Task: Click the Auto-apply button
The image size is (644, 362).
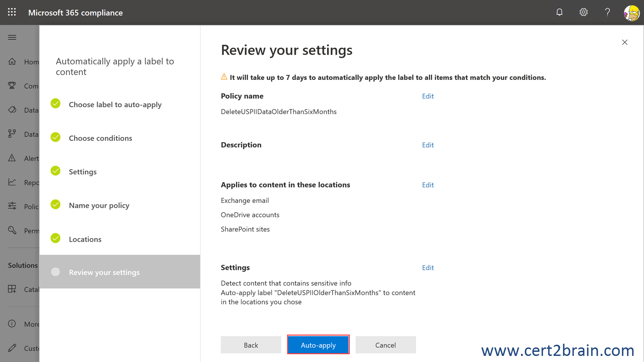Action: point(318,345)
